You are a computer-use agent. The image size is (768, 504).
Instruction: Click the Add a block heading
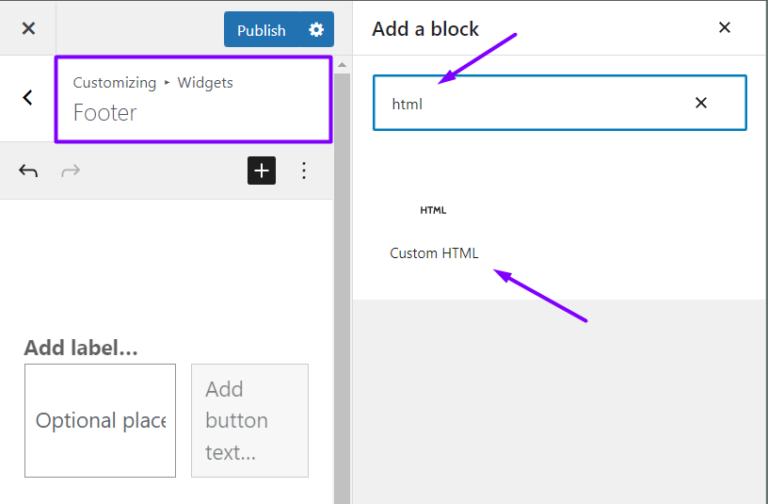pyautogui.click(x=425, y=29)
